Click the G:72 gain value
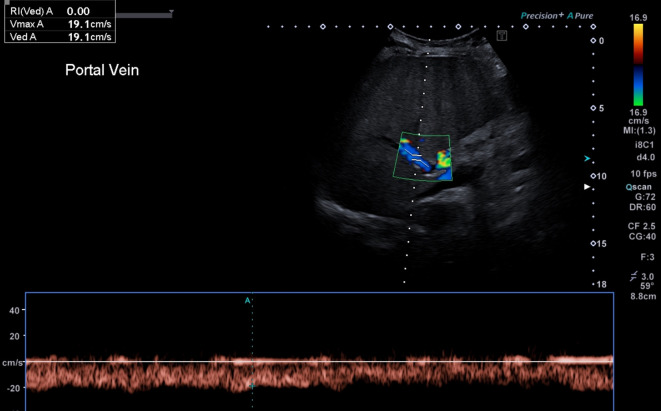 645,197
